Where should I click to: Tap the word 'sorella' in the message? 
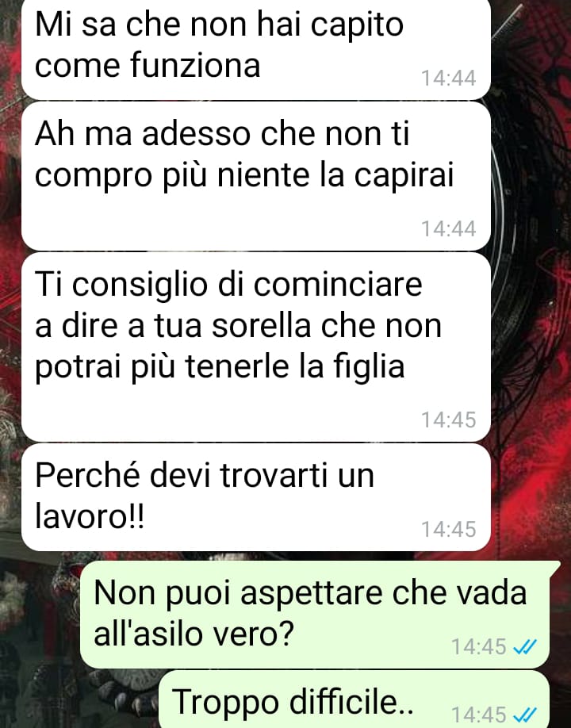262,326
